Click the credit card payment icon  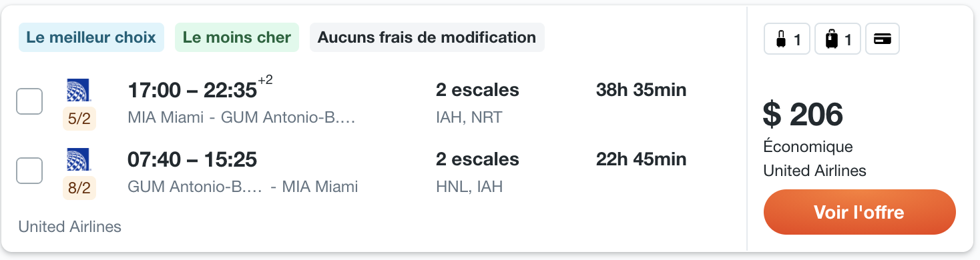[883, 39]
